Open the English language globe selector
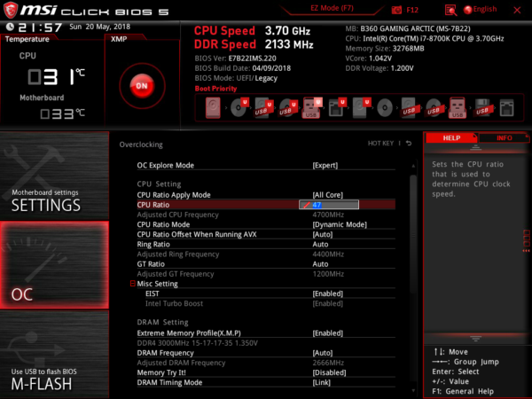 pyautogui.click(x=480, y=10)
